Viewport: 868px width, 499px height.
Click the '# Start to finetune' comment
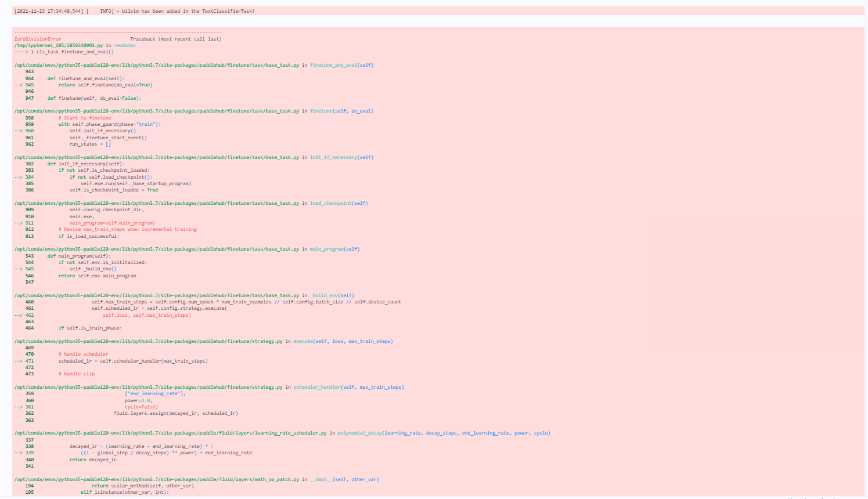[x=85, y=118]
